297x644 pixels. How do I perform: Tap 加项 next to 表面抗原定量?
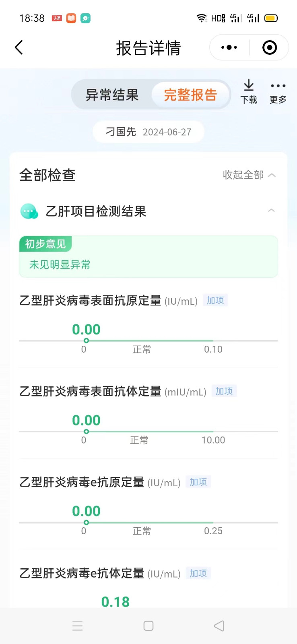pyautogui.click(x=215, y=300)
